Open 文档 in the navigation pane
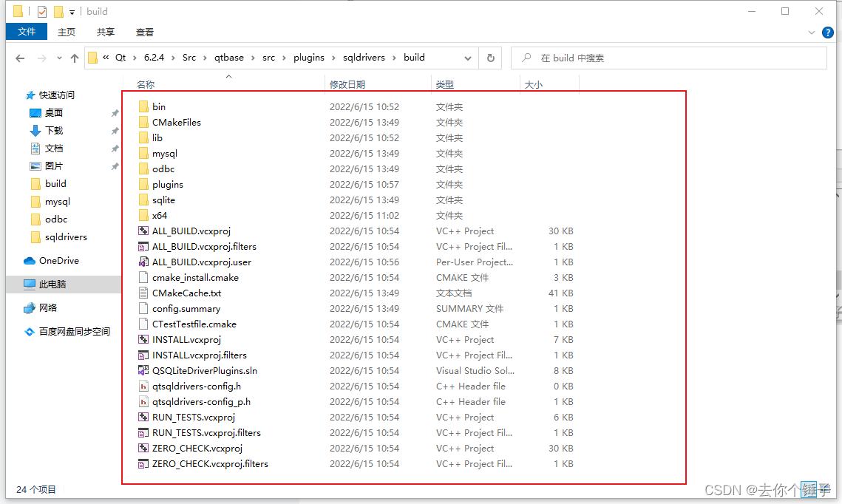Image resolution: width=842 pixels, height=504 pixels. 54,148
